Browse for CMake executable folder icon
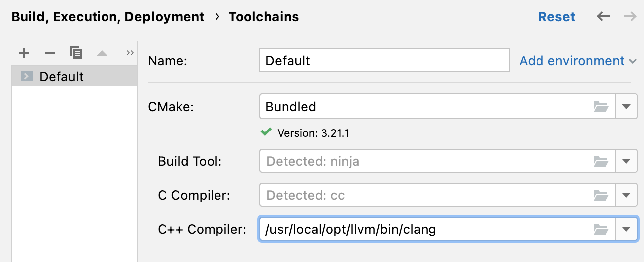This screenshot has width=644, height=262. point(601,107)
